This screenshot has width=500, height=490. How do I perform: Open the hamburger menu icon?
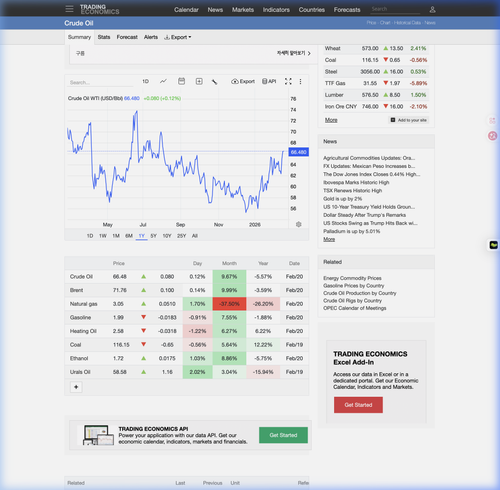point(69,9)
